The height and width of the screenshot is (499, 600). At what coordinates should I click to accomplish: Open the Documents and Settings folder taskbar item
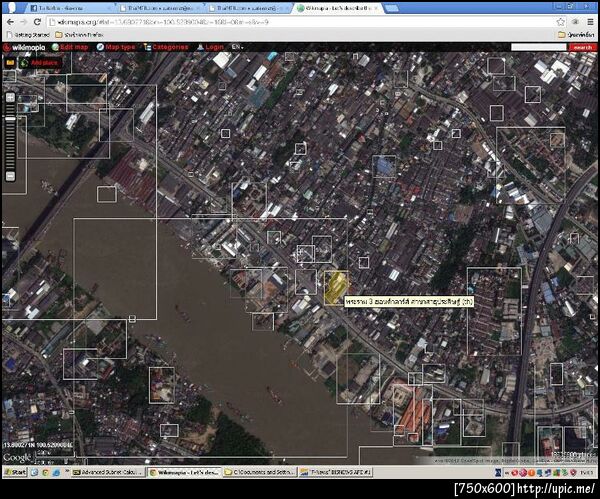[260, 473]
